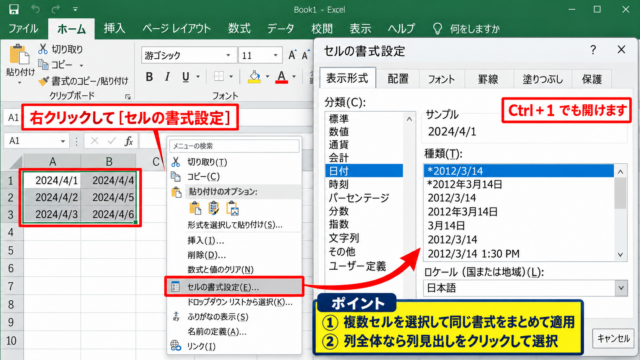Open the 塗りつぶし tab in dialog
The height and width of the screenshot is (360, 640).
[542, 79]
